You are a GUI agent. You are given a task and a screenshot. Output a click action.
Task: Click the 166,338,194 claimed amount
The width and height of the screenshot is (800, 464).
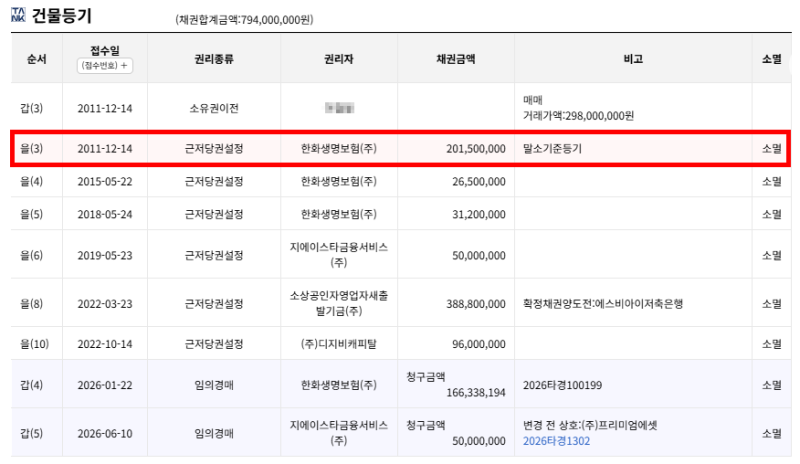pos(476,393)
